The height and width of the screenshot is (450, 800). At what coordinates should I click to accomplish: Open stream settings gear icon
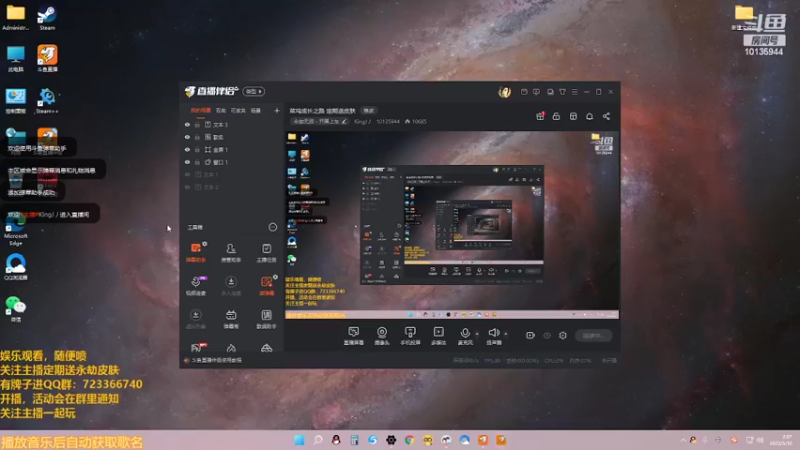coord(563,335)
